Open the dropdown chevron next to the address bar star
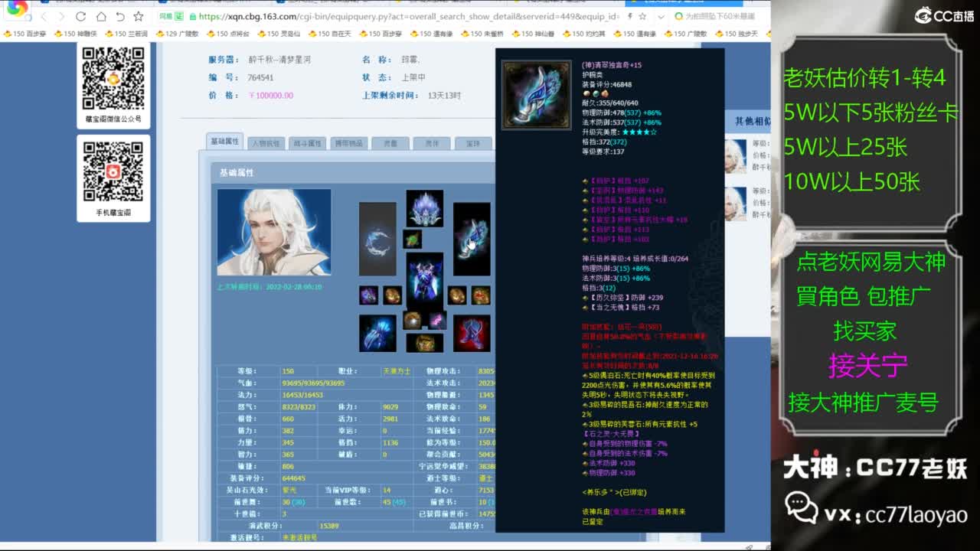The width and height of the screenshot is (980, 551). pos(661,18)
